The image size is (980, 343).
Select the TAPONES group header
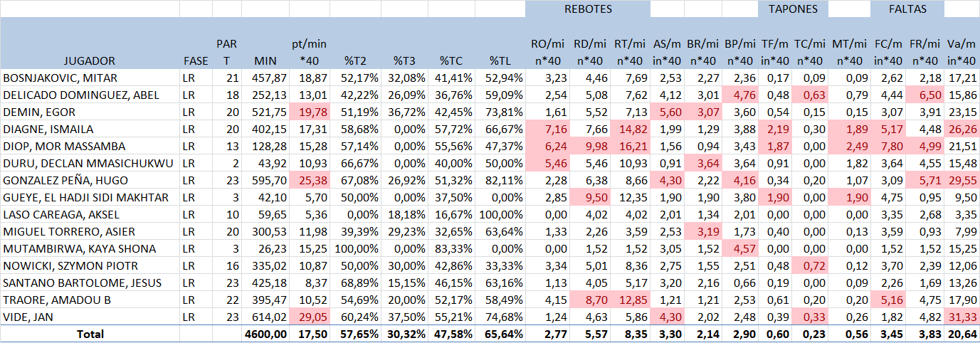tap(793, 9)
